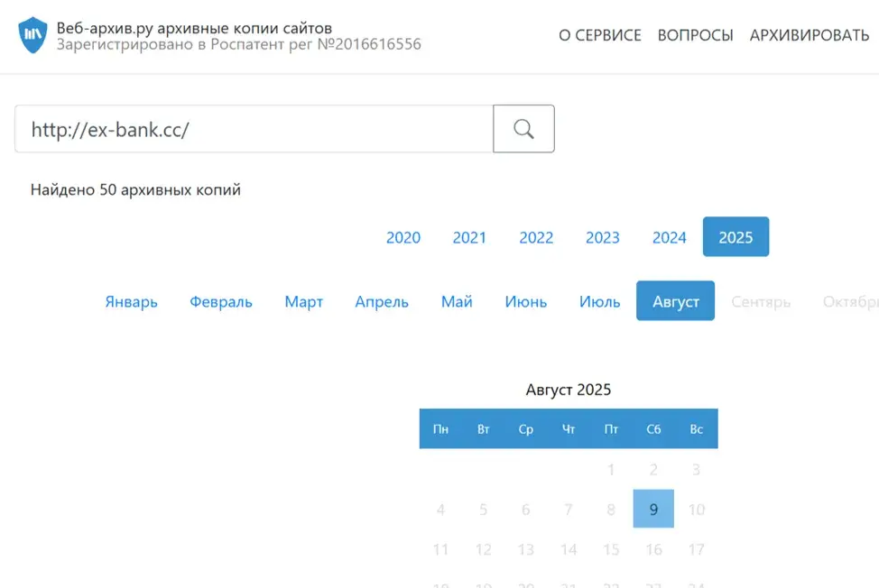Open the О СЕРВИСЕ page
This screenshot has width=879, height=588.
[x=600, y=35]
